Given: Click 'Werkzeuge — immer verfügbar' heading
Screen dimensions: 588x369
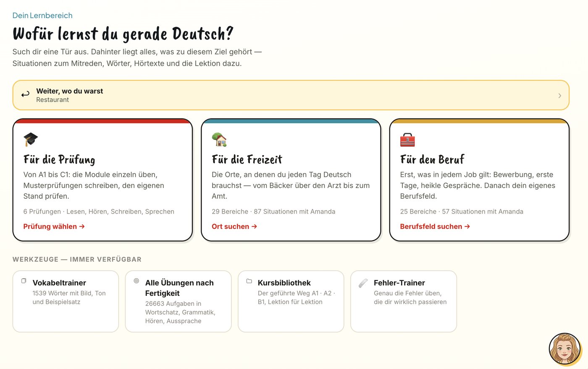Looking at the screenshot, I should [x=77, y=260].
